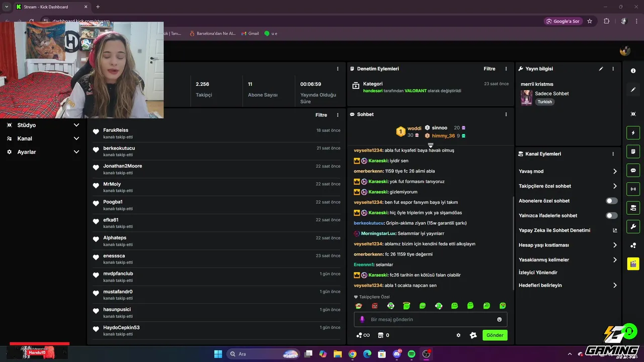Open Hesap yaşı kısıtlaması arrow
Screen dimensions: 644x362
click(615, 245)
